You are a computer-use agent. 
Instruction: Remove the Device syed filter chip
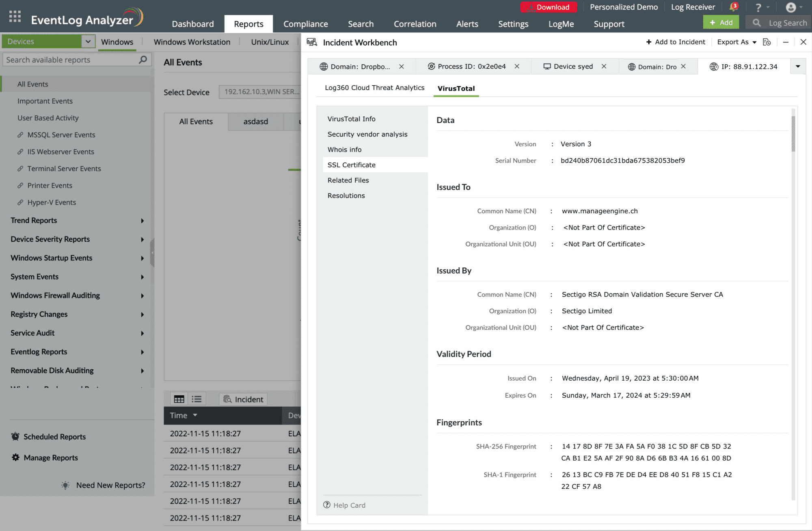point(605,66)
